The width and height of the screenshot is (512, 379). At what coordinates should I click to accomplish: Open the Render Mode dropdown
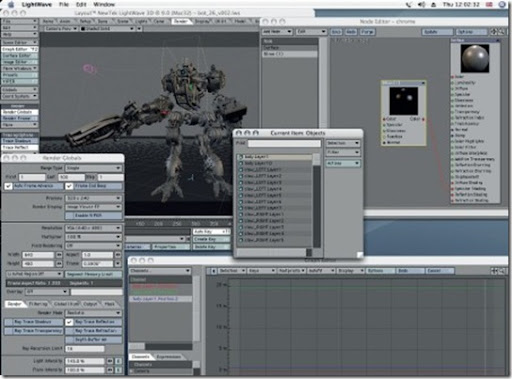click(93, 313)
